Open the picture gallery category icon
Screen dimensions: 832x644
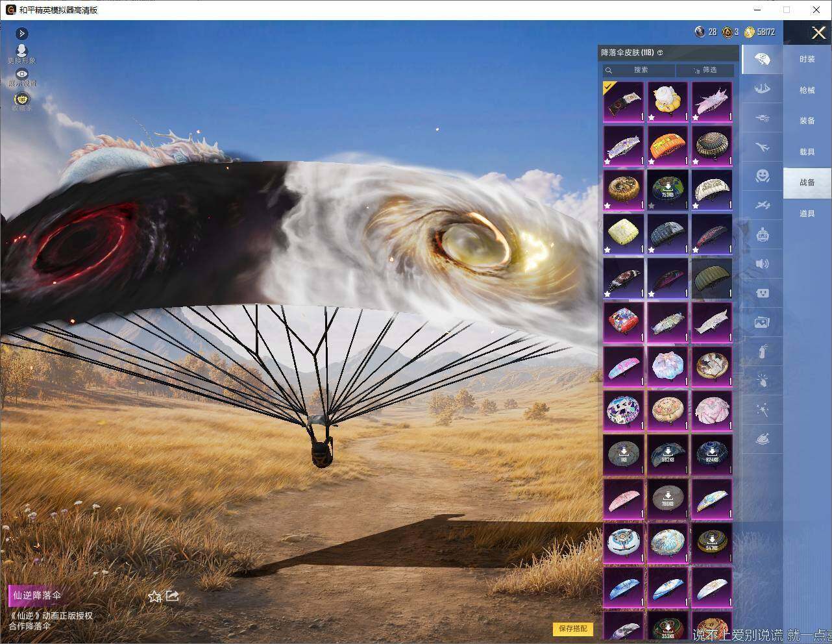point(763,322)
